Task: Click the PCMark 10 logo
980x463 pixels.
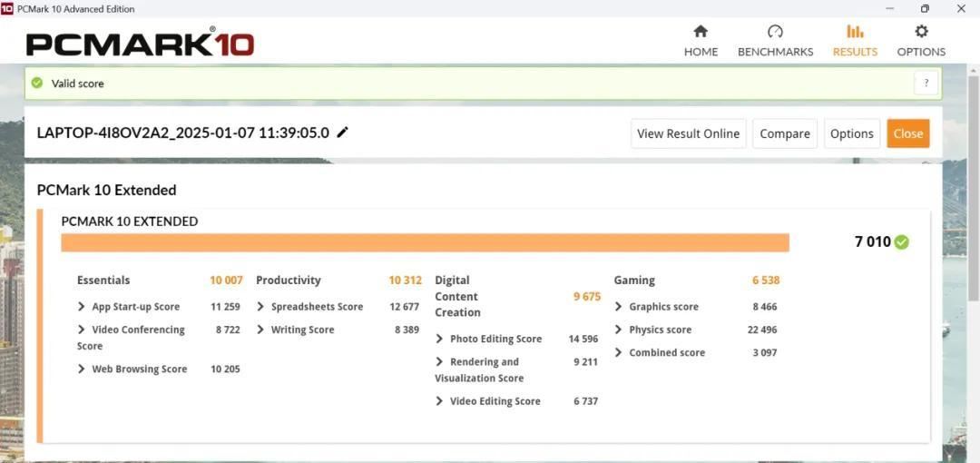Action: pyautogui.click(x=140, y=44)
